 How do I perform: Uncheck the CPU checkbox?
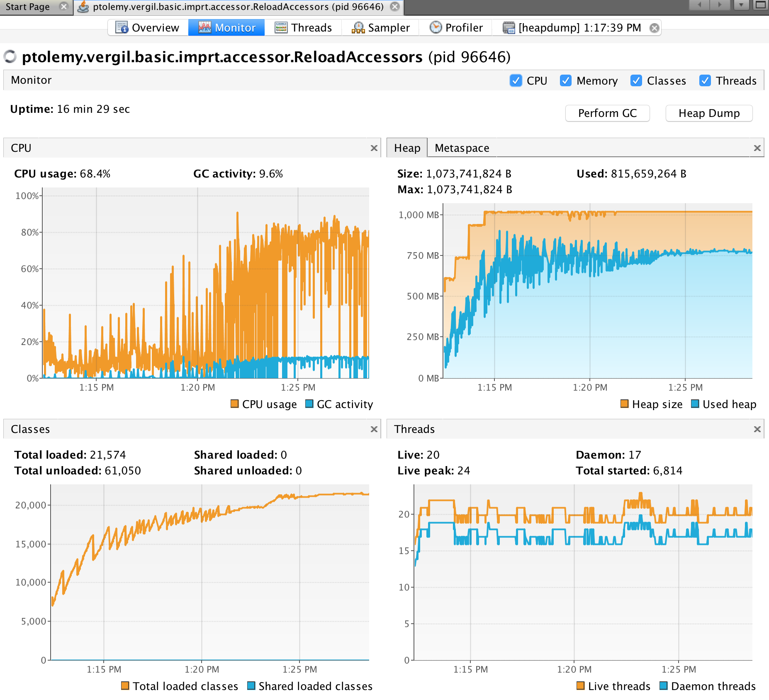tap(516, 80)
